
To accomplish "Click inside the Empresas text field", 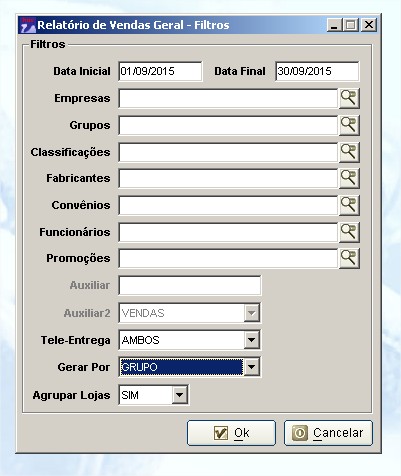I will click(228, 98).
